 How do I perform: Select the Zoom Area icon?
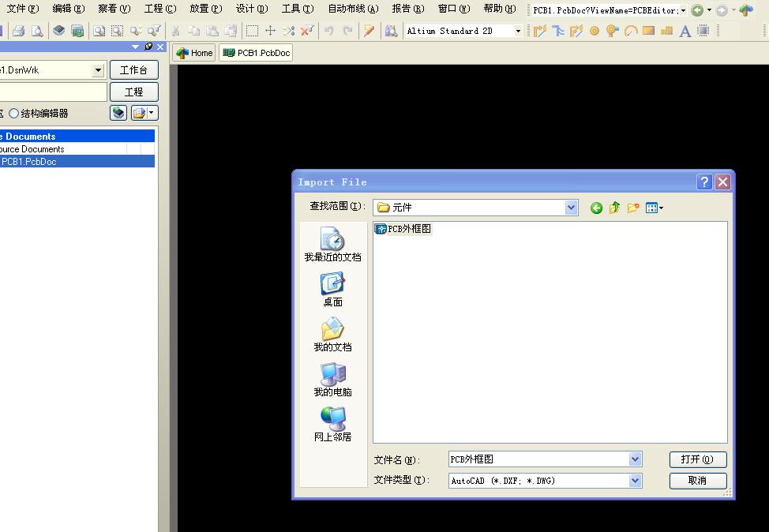pos(117,31)
